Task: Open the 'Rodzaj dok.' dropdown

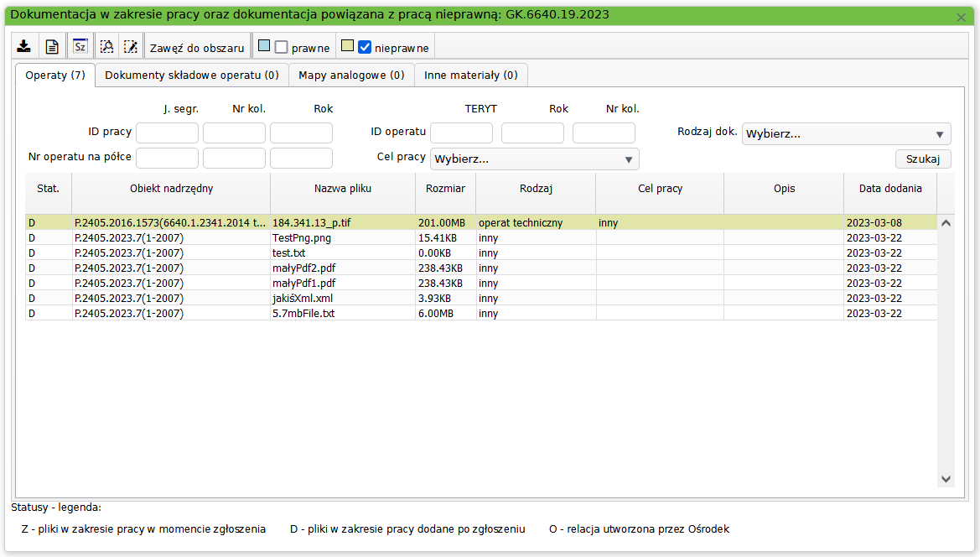Action: (x=846, y=134)
